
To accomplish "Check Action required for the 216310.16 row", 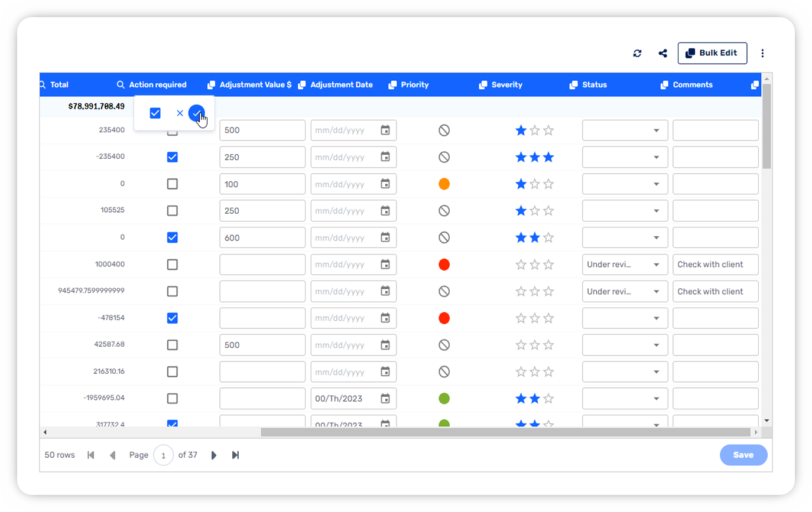I will coord(172,371).
